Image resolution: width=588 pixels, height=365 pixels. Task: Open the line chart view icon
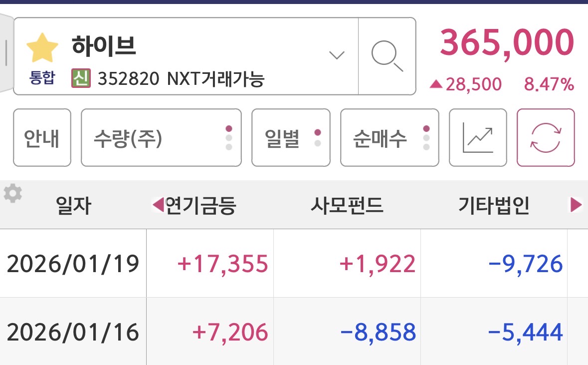478,138
